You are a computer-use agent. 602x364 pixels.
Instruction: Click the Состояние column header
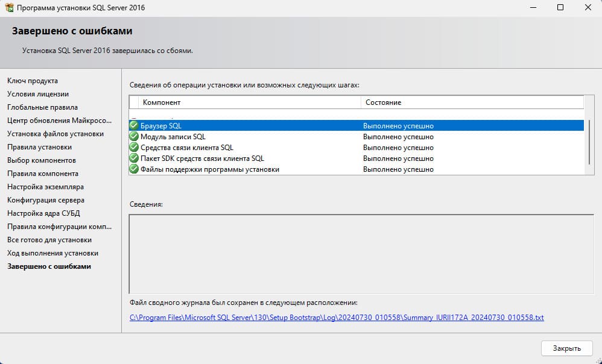coord(472,102)
